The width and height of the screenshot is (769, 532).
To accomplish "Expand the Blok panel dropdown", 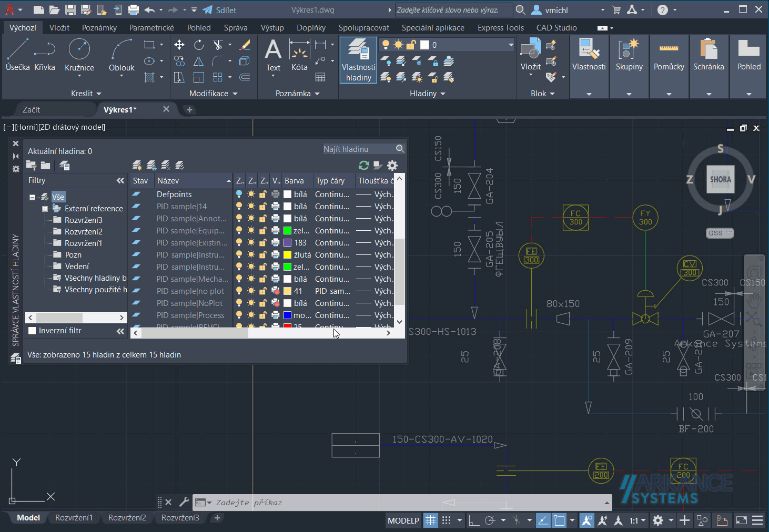I will click(x=543, y=94).
